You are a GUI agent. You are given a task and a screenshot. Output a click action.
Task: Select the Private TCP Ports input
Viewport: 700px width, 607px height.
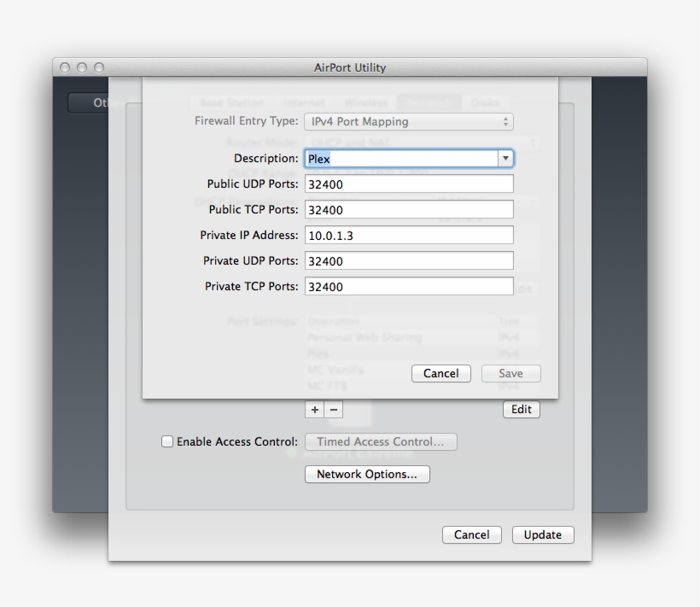click(409, 287)
